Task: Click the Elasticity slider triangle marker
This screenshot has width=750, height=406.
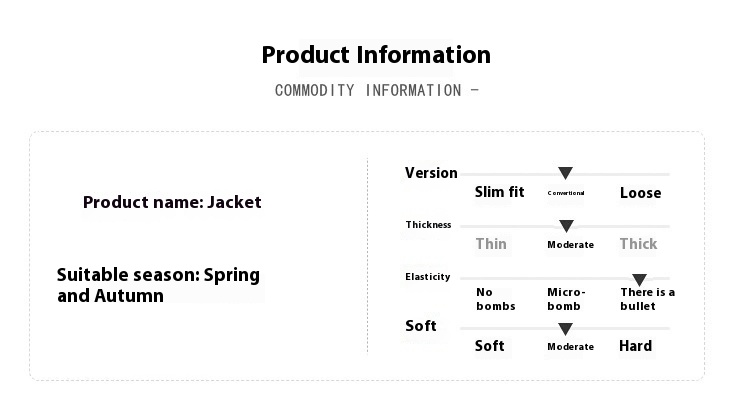Action: point(639,280)
